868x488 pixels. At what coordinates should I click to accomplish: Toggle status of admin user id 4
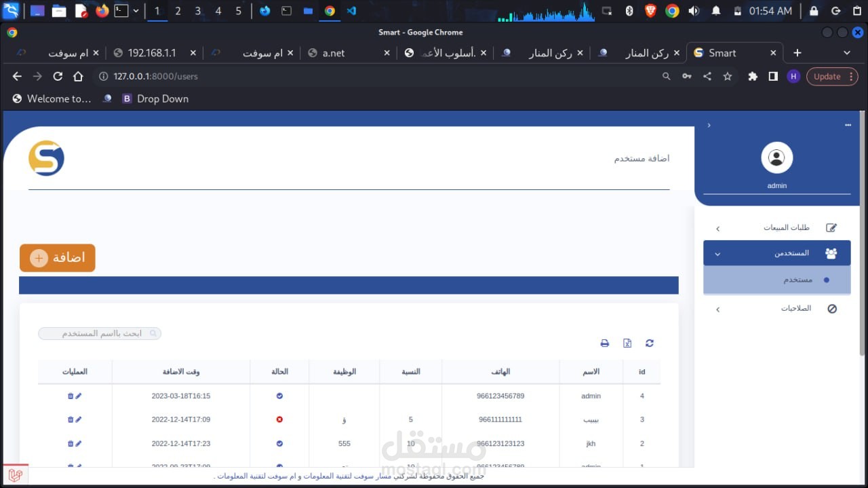(x=279, y=396)
